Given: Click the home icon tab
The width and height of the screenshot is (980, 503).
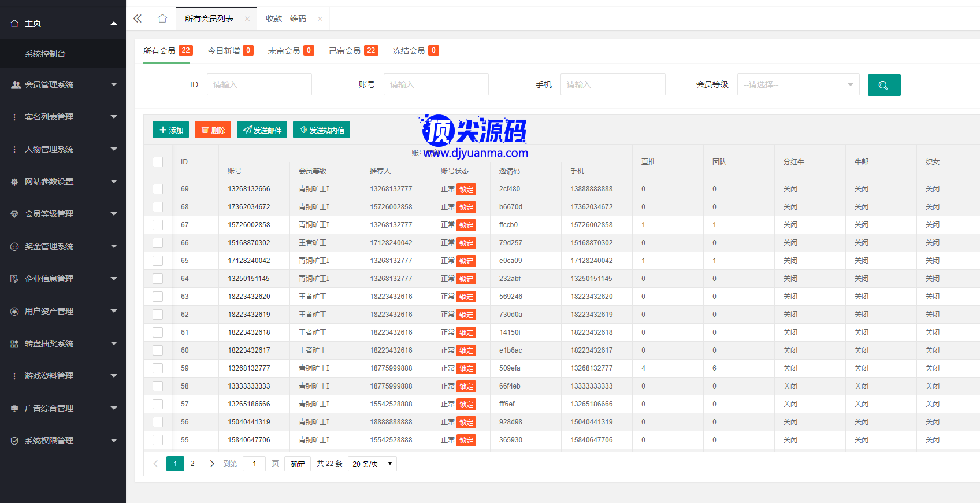Looking at the screenshot, I should click(x=162, y=19).
